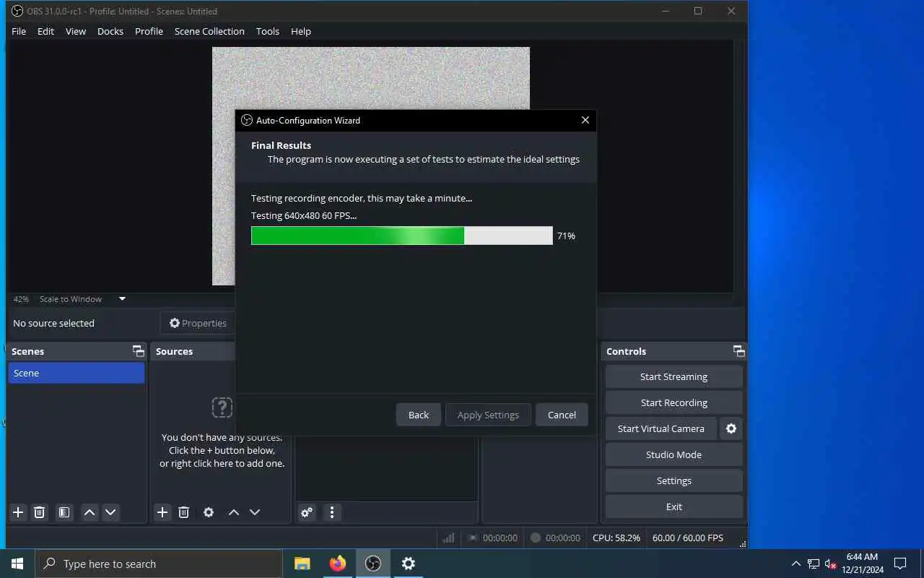Open the Windows Start menu
Image resolution: width=924 pixels, height=578 pixels.
(x=17, y=564)
